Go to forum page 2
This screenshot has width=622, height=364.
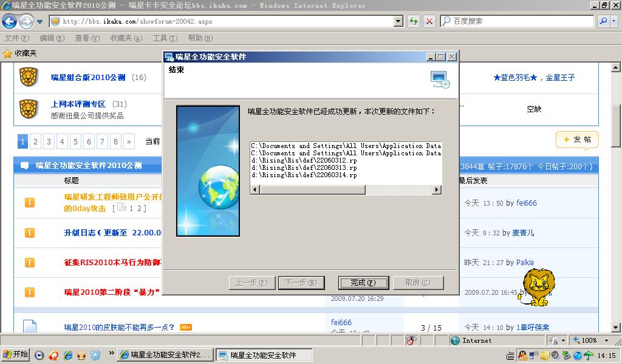(35, 141)
